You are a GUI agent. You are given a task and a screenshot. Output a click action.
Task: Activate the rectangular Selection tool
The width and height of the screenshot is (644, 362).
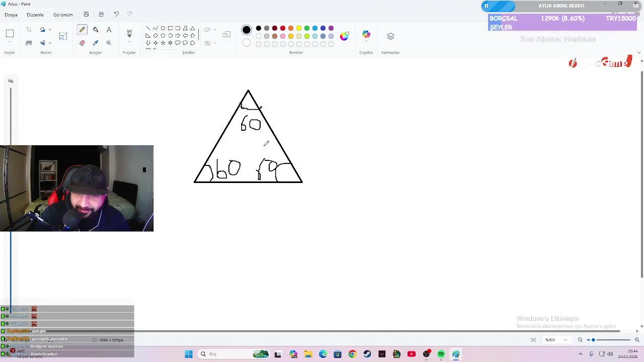[x=10, y=34]
